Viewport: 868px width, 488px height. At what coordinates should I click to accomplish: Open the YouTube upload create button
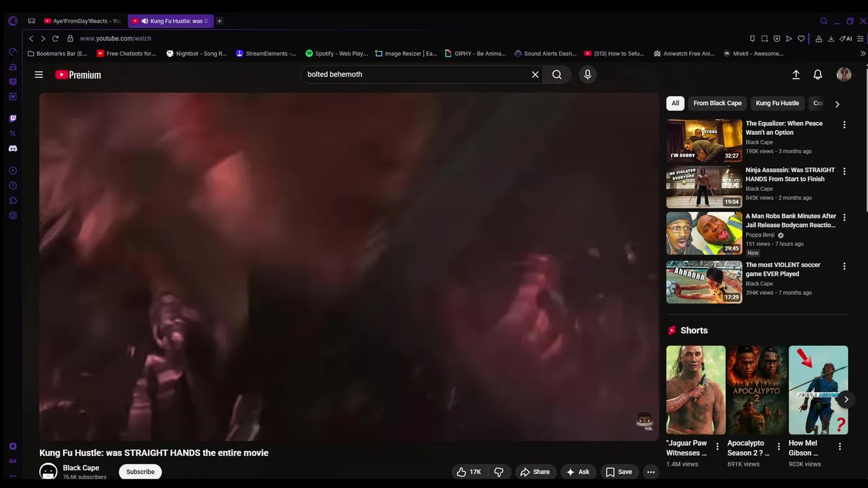coord(796,75)
